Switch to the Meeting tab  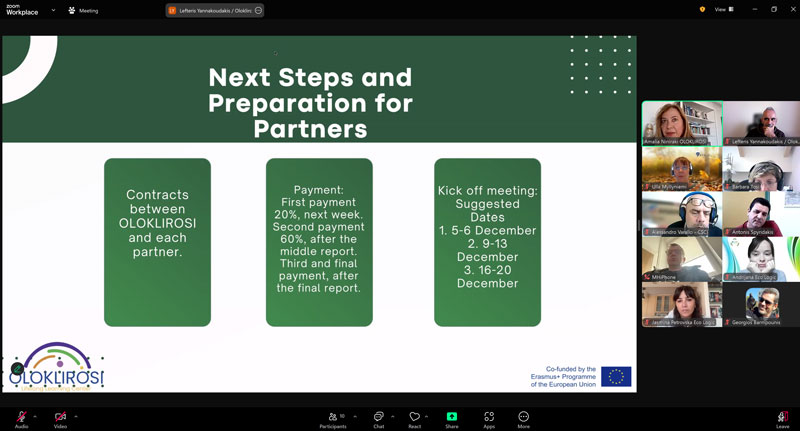point(84,10)
